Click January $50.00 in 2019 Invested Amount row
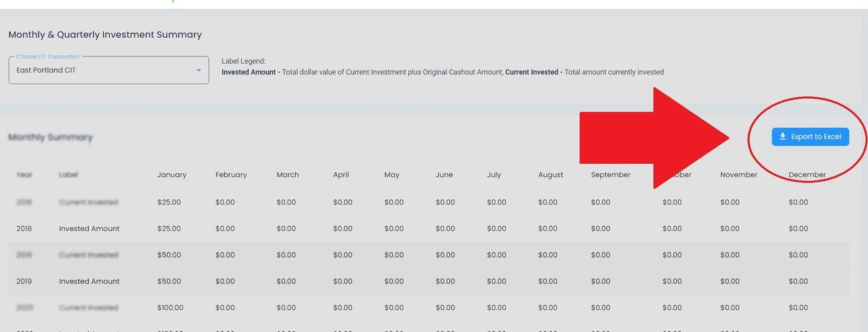Screen dimensions: 868x332 (x=169, y=282)
